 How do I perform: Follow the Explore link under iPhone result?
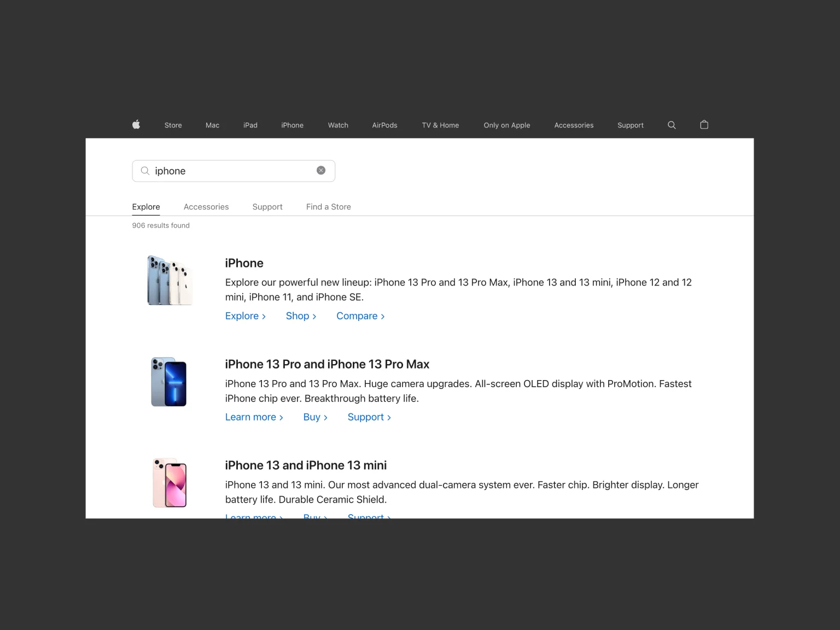(246, 316)
